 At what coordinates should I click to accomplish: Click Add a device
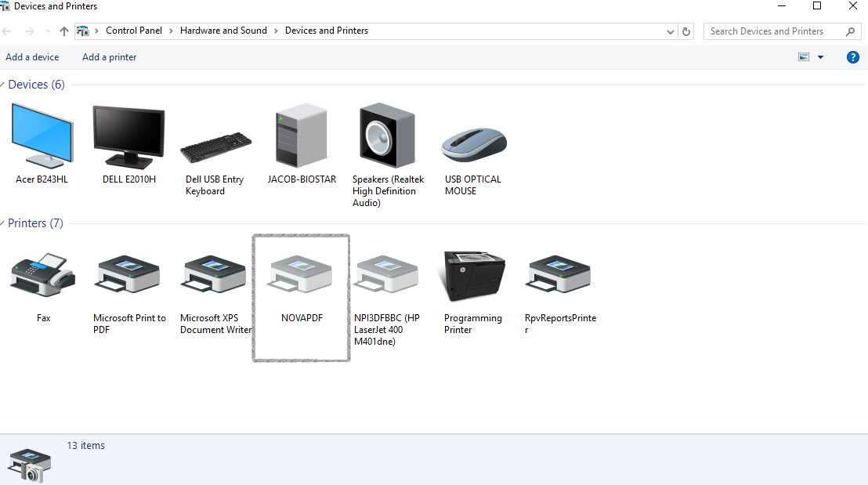[x=32, y=57]
